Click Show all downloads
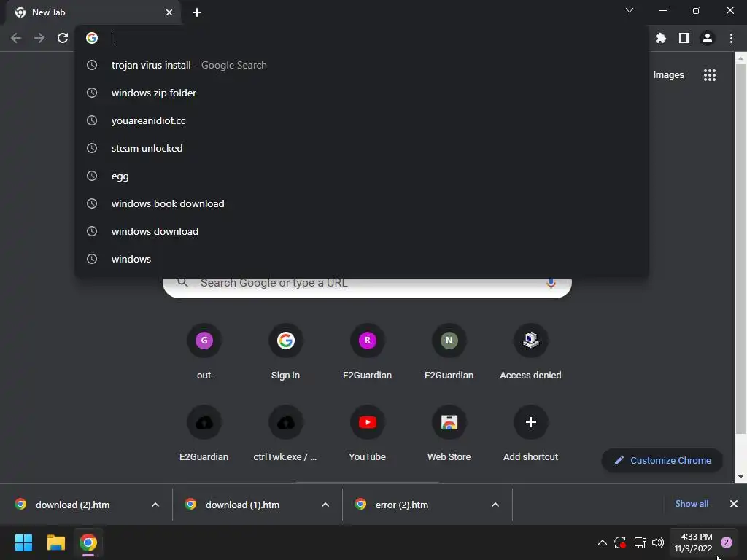Image resolution: width=747 pixels, height=560 pixels. (x=692, y=504)
